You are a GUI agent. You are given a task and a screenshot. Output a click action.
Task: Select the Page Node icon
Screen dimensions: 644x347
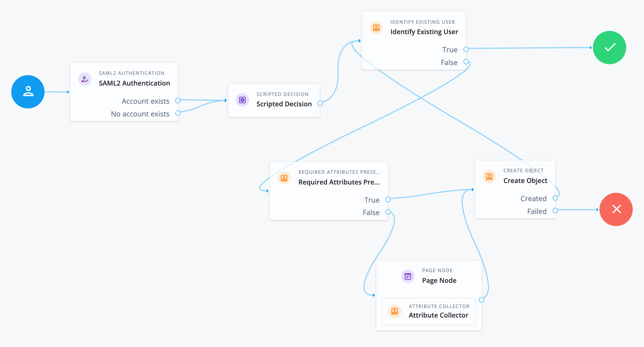click(x=408, y=276)
